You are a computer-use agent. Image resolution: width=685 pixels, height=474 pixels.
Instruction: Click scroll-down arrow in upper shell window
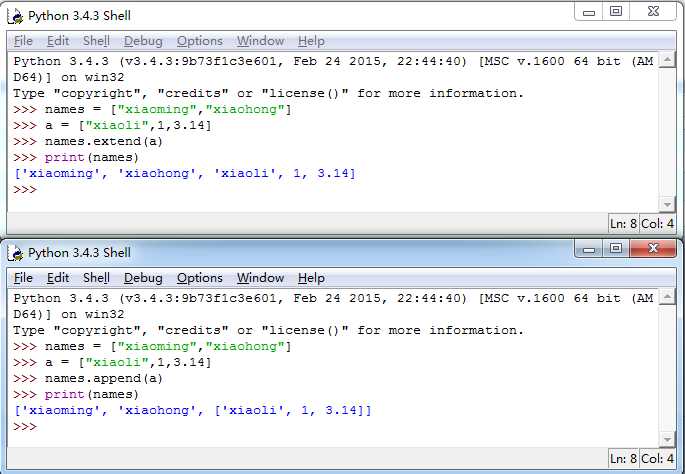(667, 204)
